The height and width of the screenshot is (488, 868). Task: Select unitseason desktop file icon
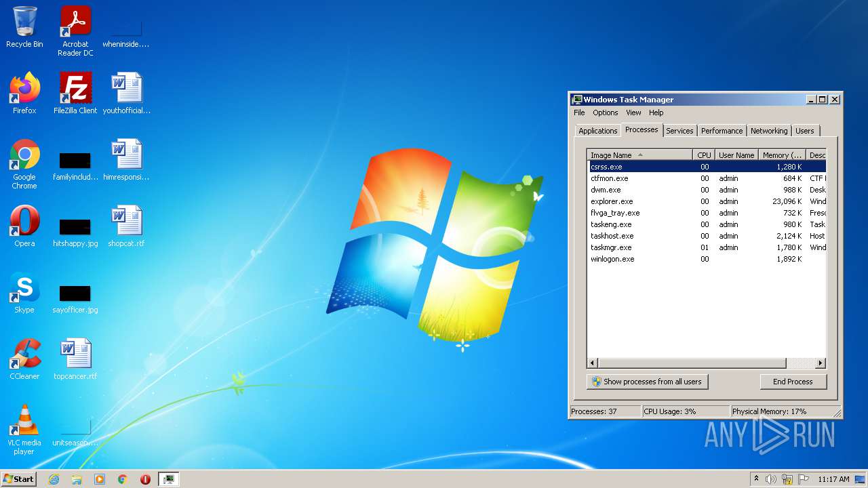click(75, 432)
